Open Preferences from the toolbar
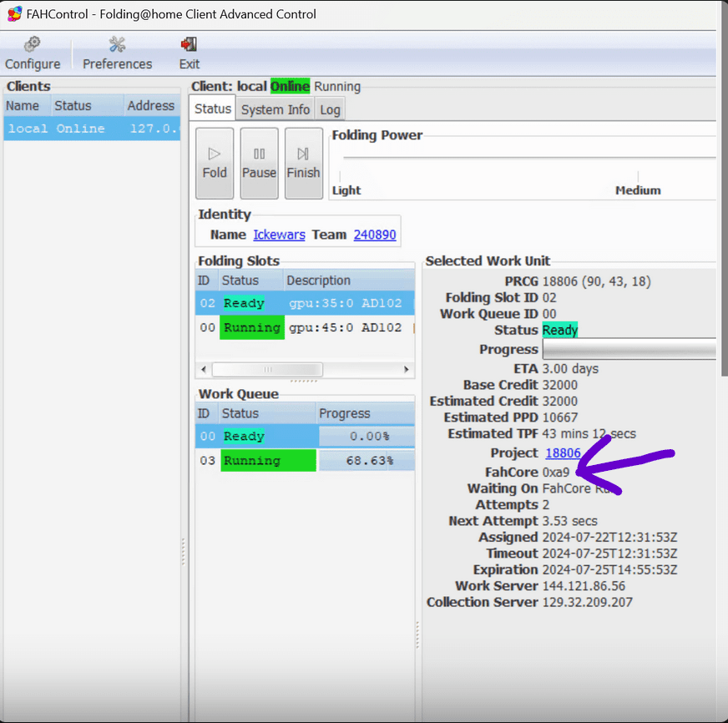Image resolution: width=728 pixels, height=723 pixels. [x=117, y=53]
